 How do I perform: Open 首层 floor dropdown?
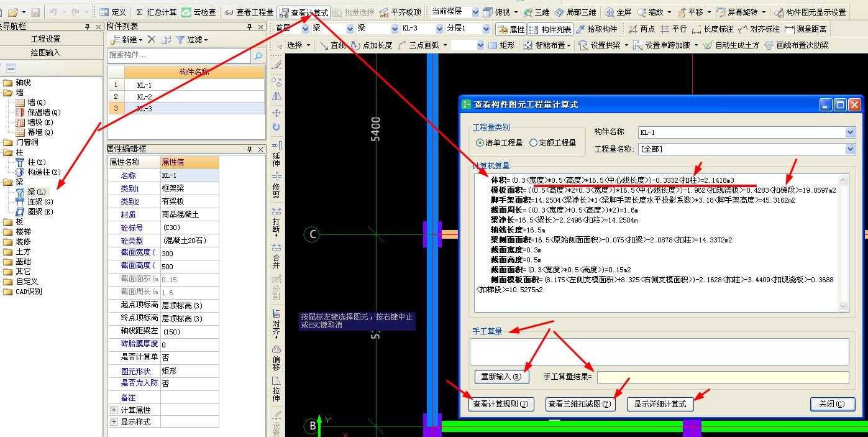click(x=305, y=29)
